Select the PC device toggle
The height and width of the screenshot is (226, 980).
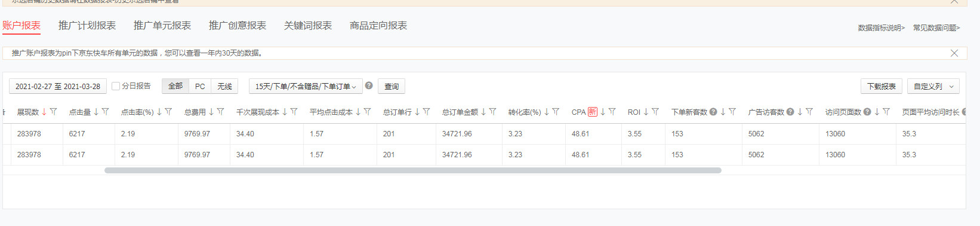200,86
